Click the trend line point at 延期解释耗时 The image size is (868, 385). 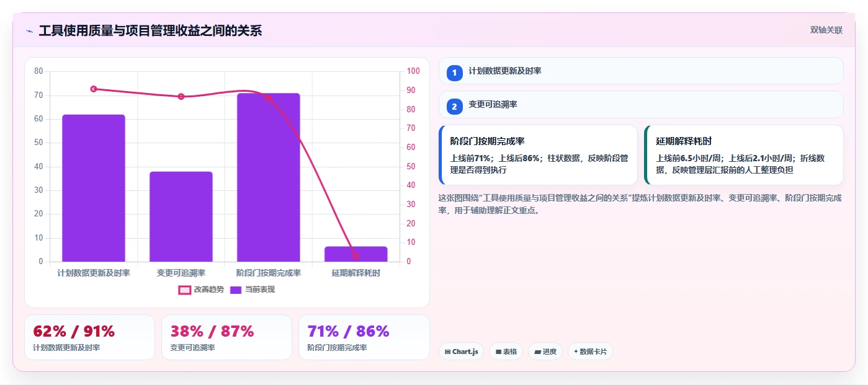[x=356, y=256]
